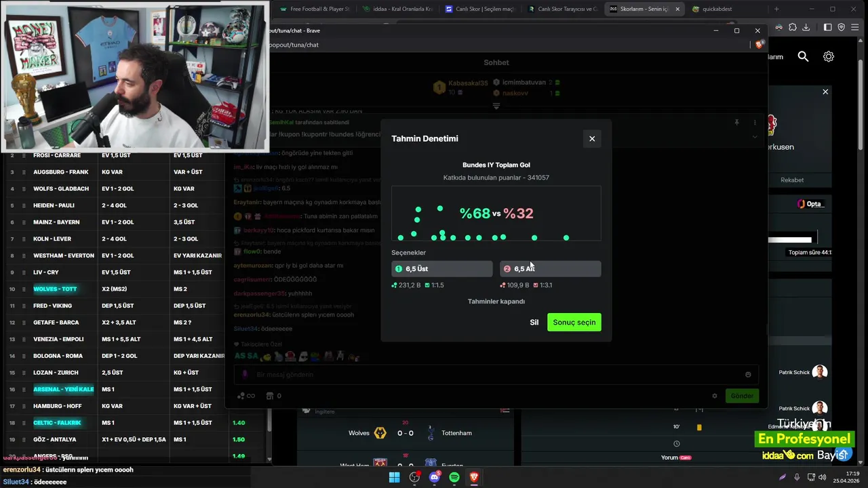This screenshot has height=488, width=868.
Task: Open the Yorum Canlı tab
Action: (676, 457)
